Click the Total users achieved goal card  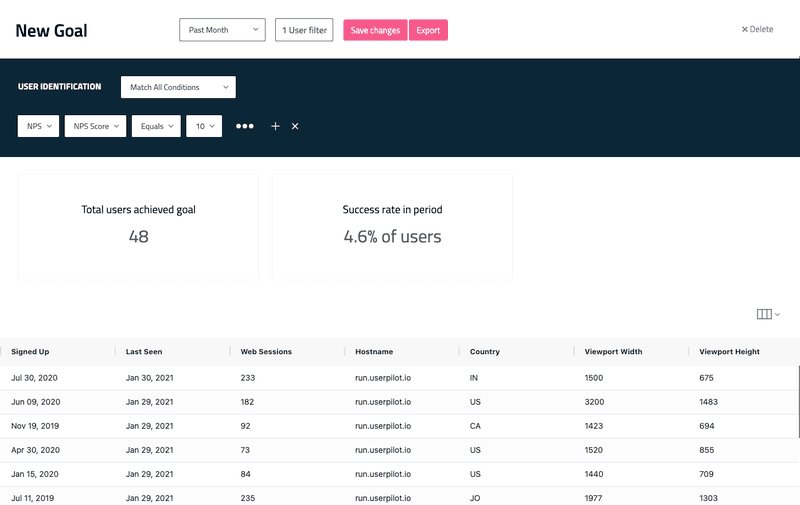click(x=138, y=227)
